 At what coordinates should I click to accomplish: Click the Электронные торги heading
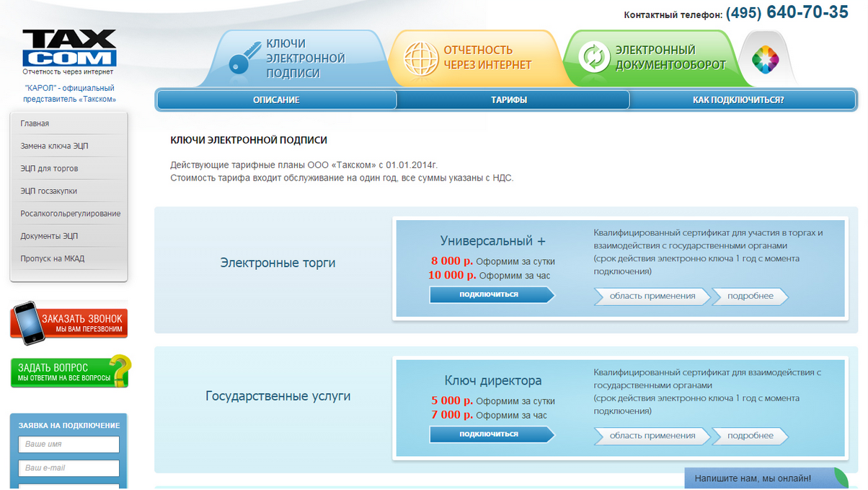click(x=278, y=263)
